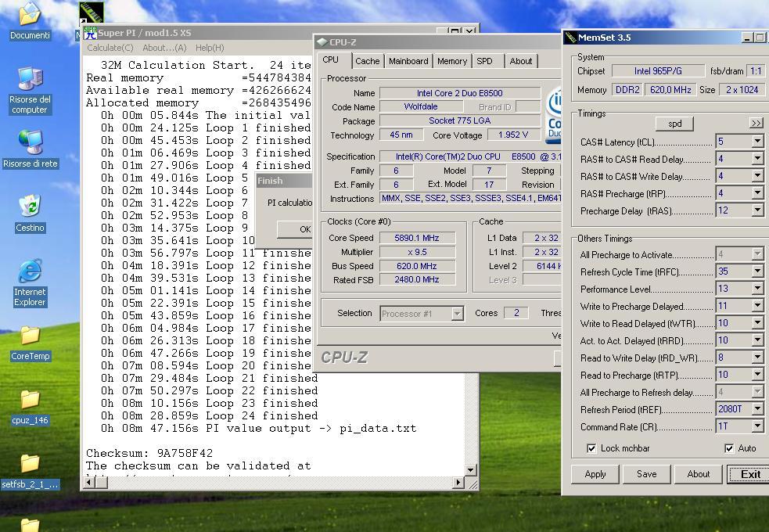Open Read to Write Delay (tRD_WR) dropdown
This screenshot has height=532, width=769.
pyautogui.click(x=757, y=358)
